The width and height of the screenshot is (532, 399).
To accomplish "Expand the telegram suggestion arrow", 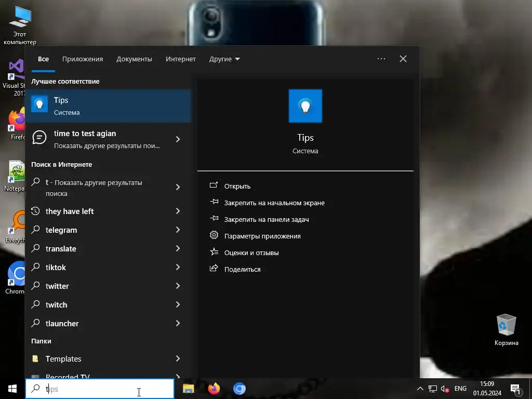I will [178, 230].
